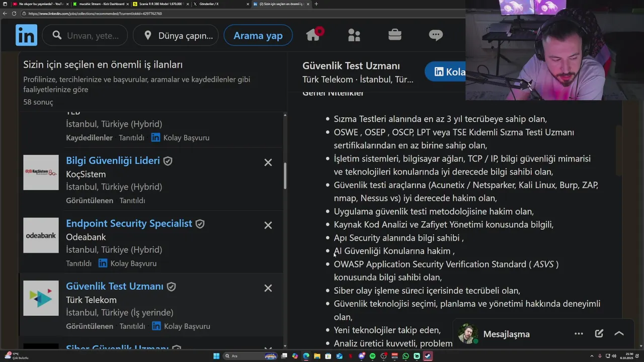Click the location pin icon in location field

click(x=147, y=35)
